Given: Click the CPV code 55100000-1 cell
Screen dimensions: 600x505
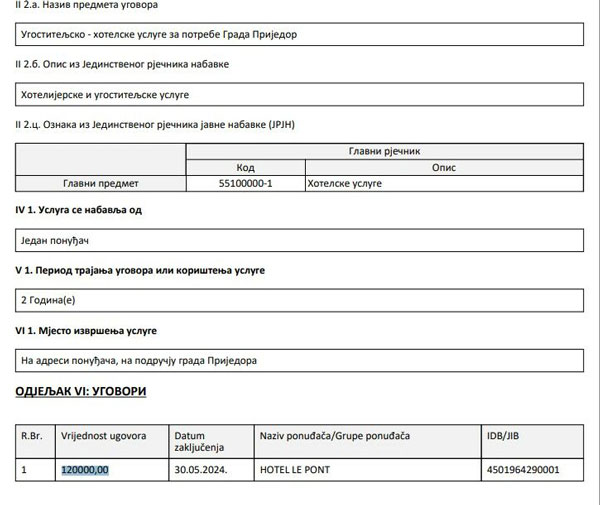Looking at the screenshot, I should point(245,184).
